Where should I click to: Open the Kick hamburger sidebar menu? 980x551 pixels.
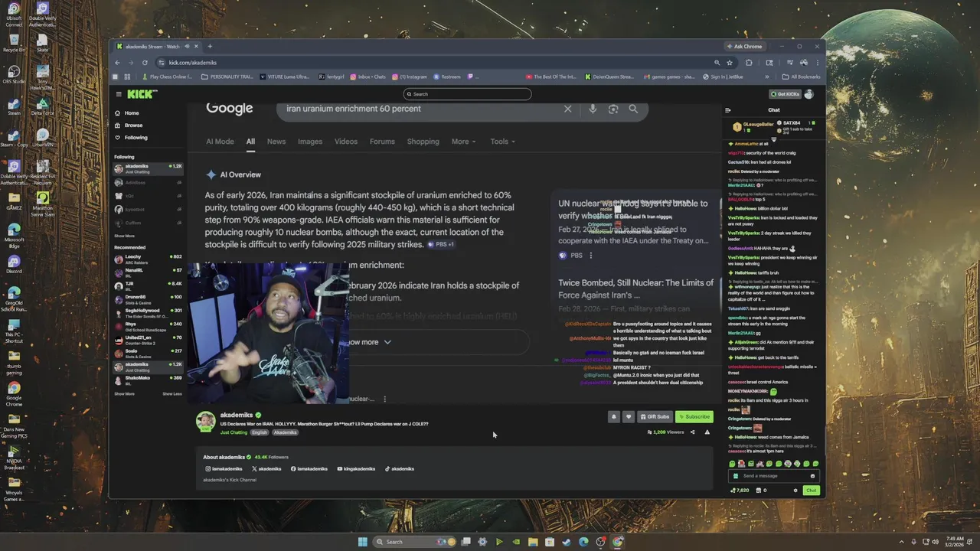coord(119,94)
